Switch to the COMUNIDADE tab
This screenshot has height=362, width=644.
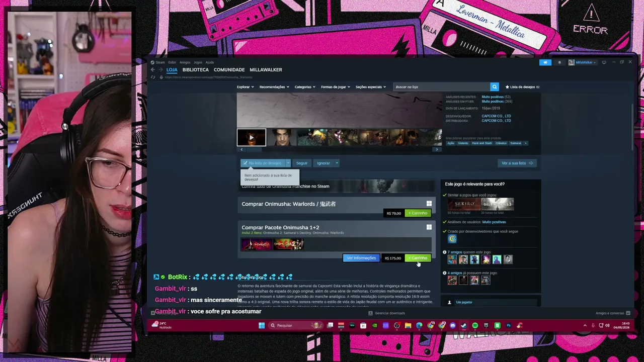pos(229,70)
